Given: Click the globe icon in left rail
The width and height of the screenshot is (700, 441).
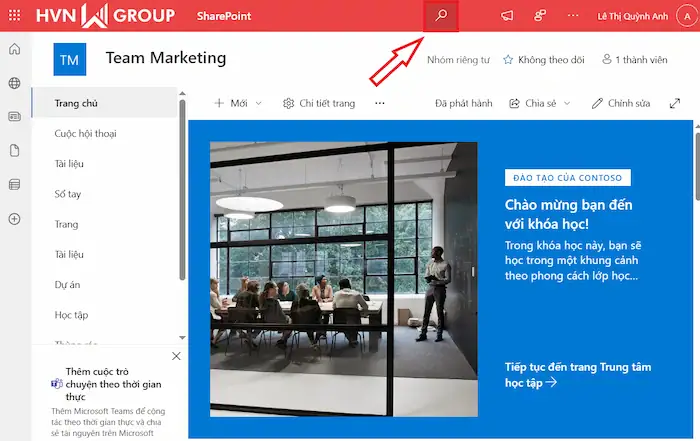Looking at the screenshot, I should 14,83.
